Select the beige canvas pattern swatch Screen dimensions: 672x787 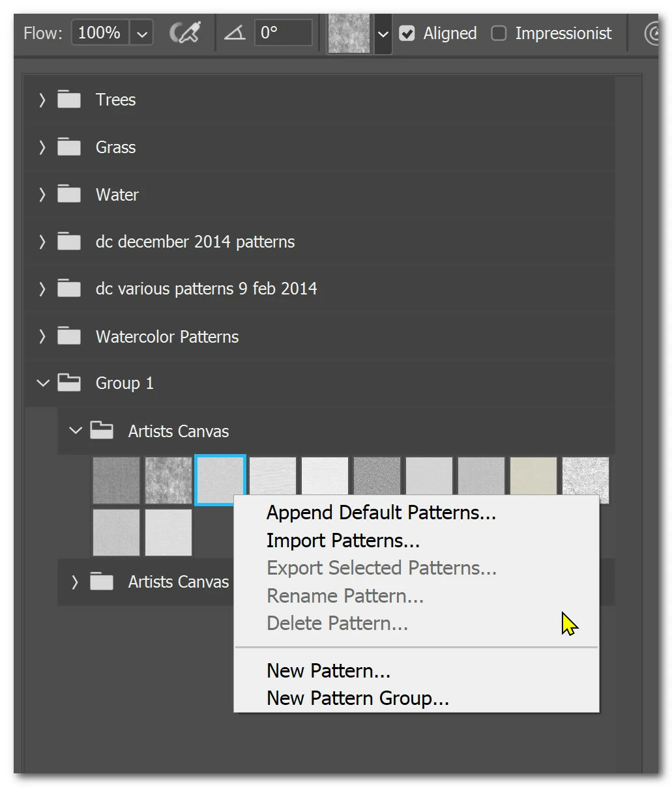click(x=533, y=480)
